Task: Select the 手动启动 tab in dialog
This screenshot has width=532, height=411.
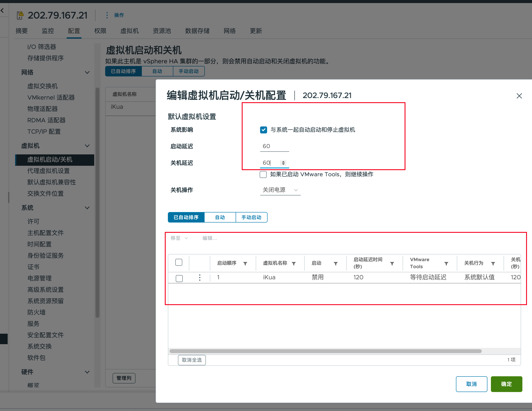Action: (x=251, y=217)
